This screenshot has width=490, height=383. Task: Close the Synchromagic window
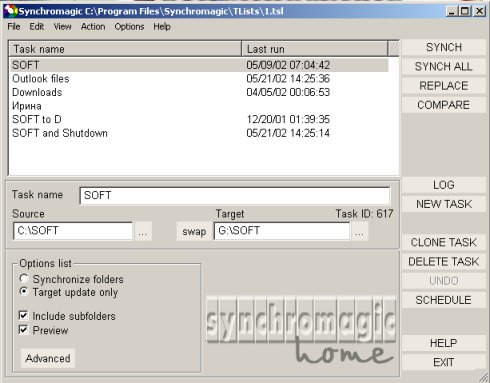(479, 11)
